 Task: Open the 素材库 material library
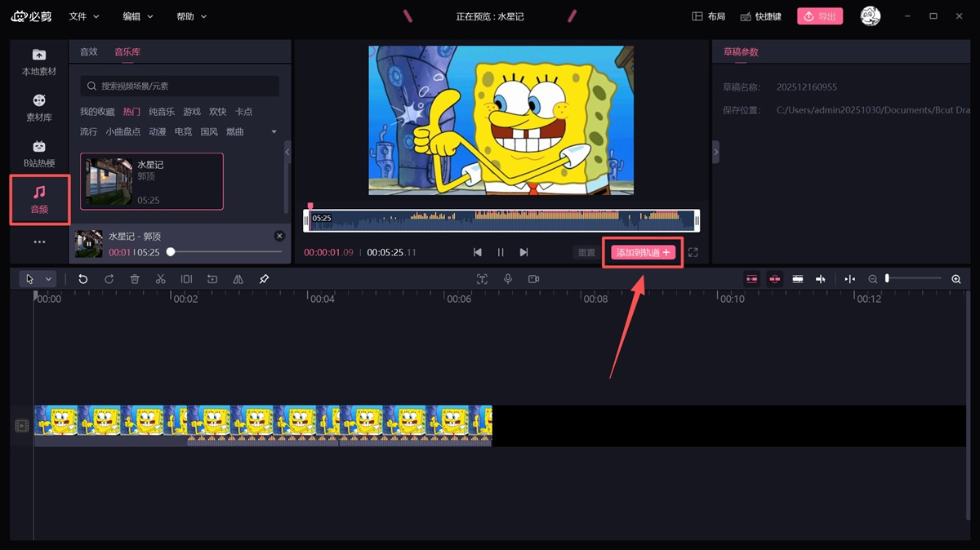[38, 108]
